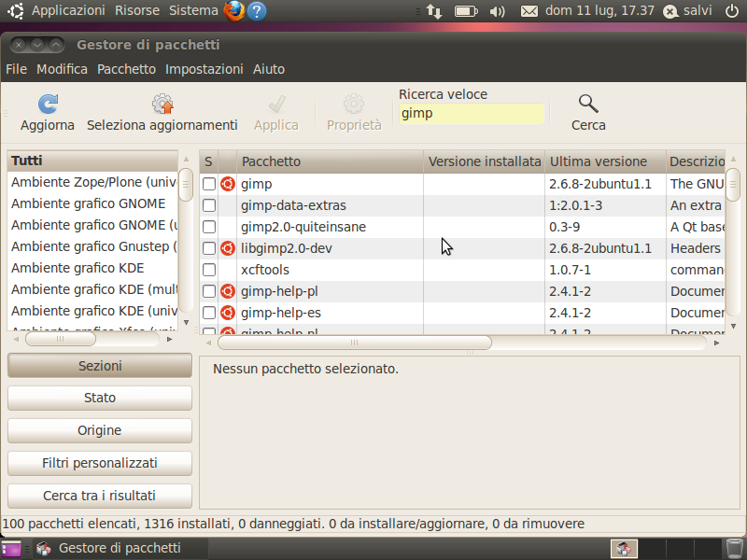The image size is (747, 560).
Task: Click the sections list horizontal scrollbar thumb
Action: [x=61, y=339]
